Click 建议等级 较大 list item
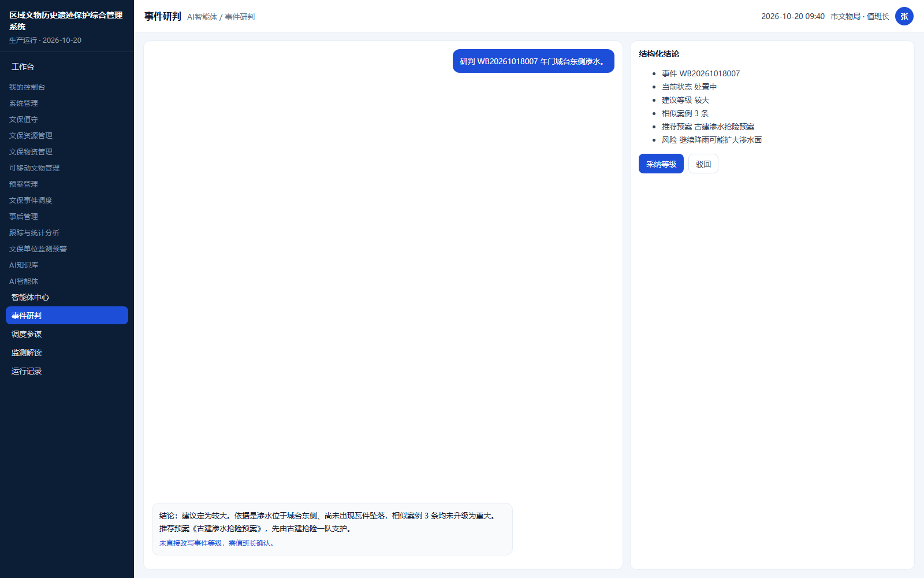 (685, 100)
